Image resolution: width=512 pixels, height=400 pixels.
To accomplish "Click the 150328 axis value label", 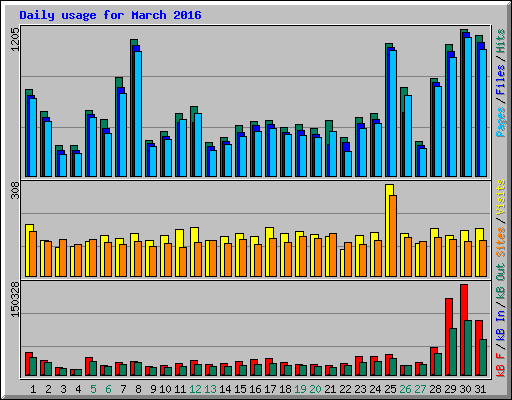I will click(15, 299).
